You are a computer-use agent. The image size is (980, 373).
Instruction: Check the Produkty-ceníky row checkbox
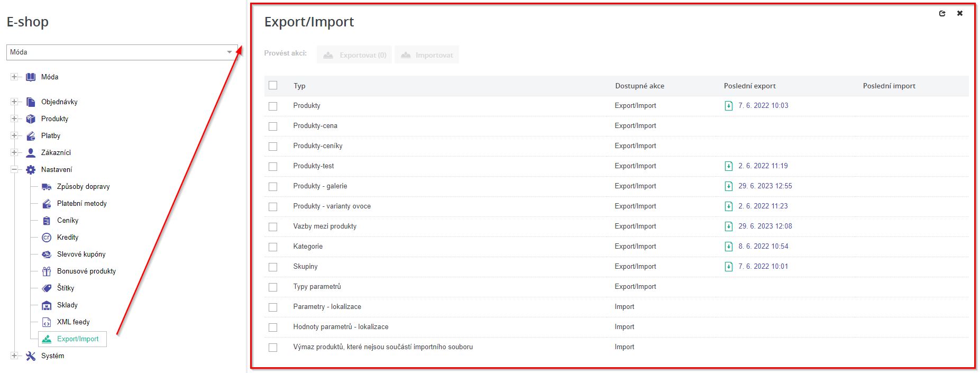(x=273, y=147)
